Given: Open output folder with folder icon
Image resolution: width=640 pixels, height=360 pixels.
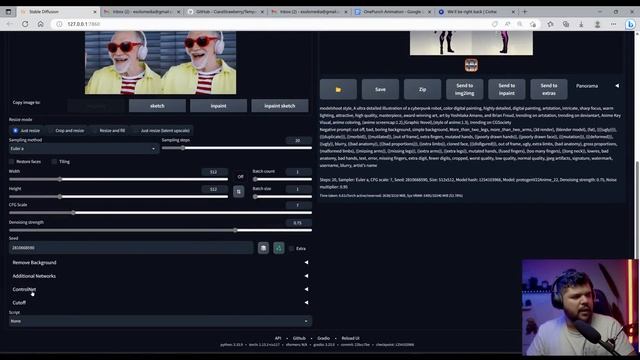Looking at the screenshot, I should click(338, 89).
